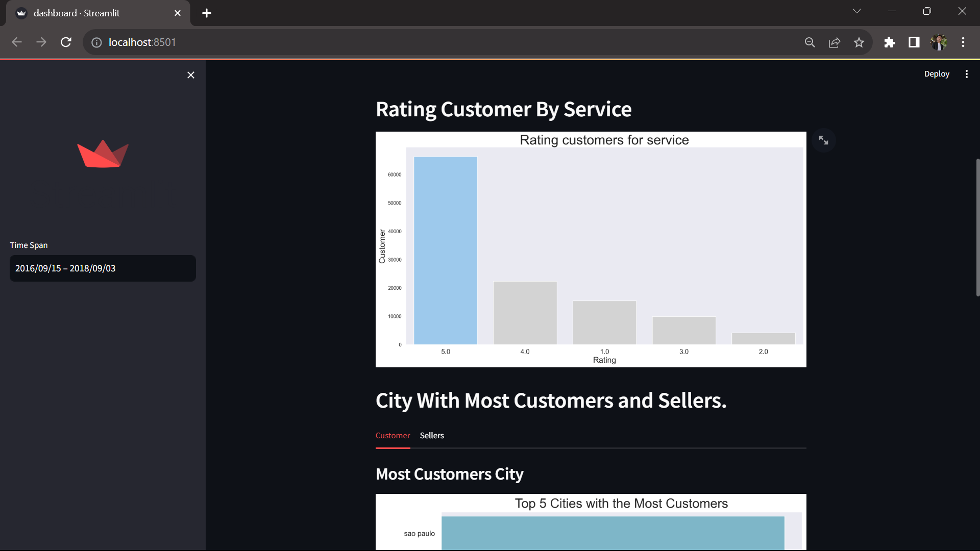The height and width of the screenshot is (551, 980).
Task: Select the Customer tab
Action: point(393,436)
